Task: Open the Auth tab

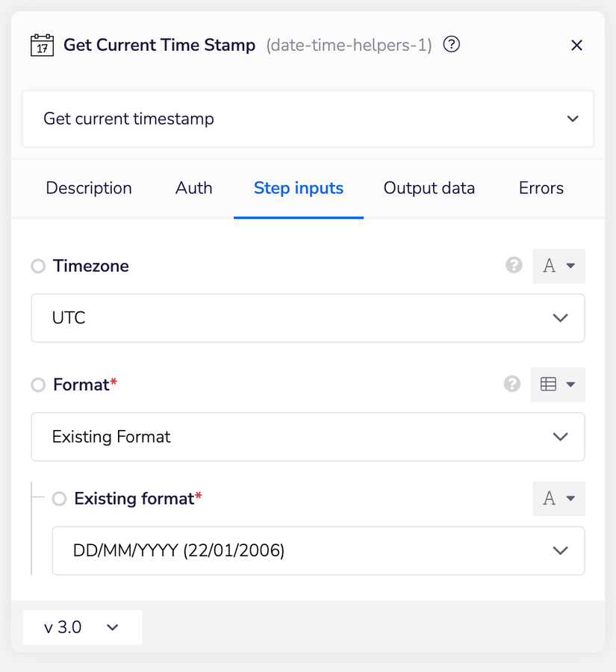Action: pos(194,188)
